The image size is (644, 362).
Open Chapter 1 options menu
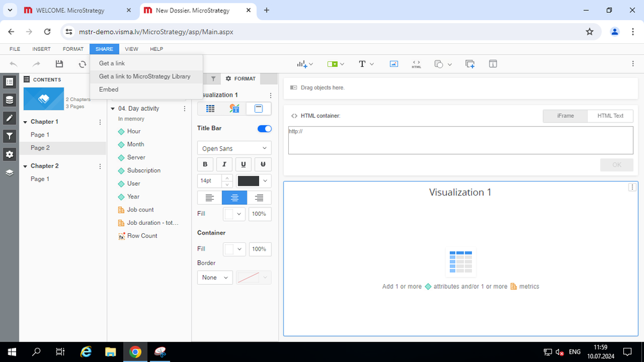tap(100, 122)
